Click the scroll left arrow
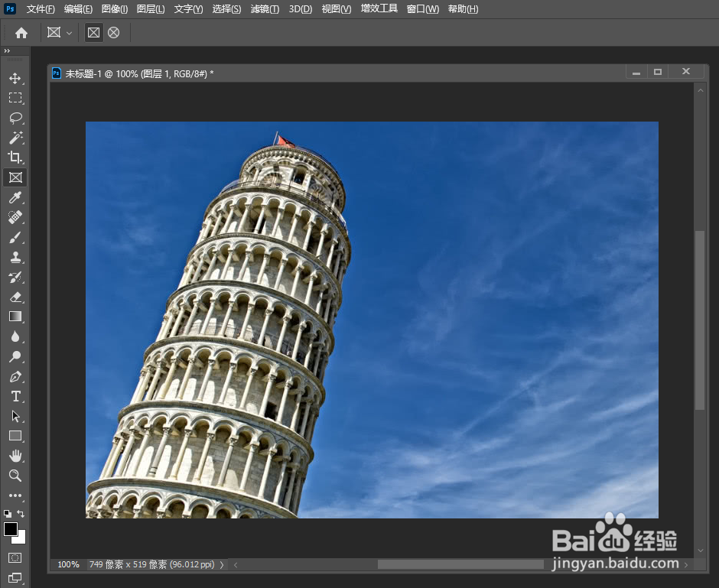This screenshot has width=719, height=588. [x=236, y=564]
